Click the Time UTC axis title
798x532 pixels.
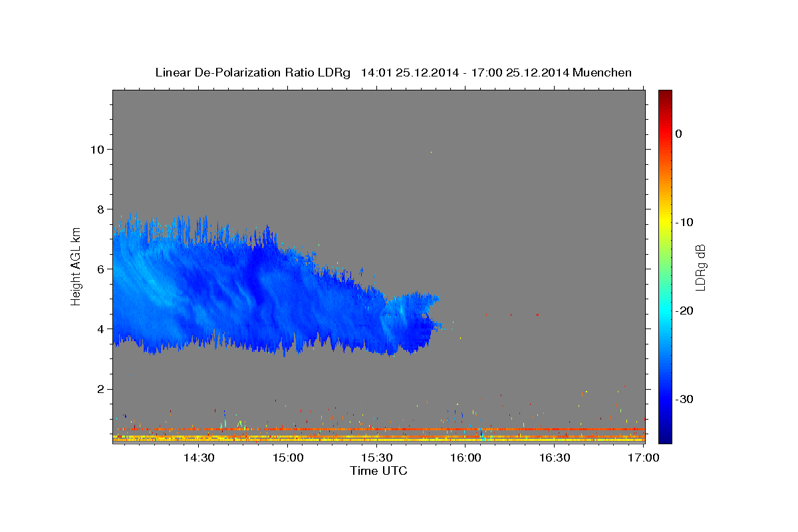tap(378, 471)
